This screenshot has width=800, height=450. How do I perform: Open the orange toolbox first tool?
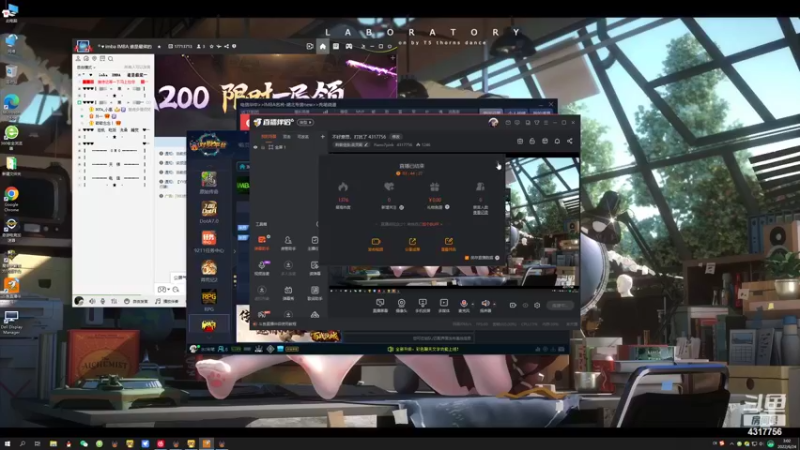click(262, 241)
